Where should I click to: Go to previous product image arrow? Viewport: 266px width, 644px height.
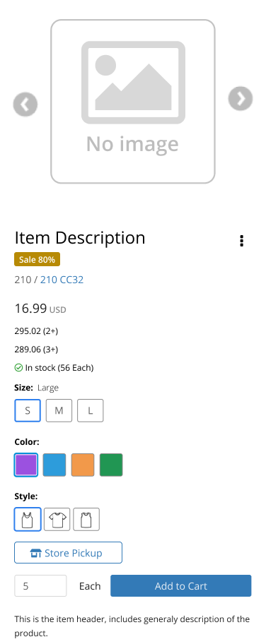[25, 105]
